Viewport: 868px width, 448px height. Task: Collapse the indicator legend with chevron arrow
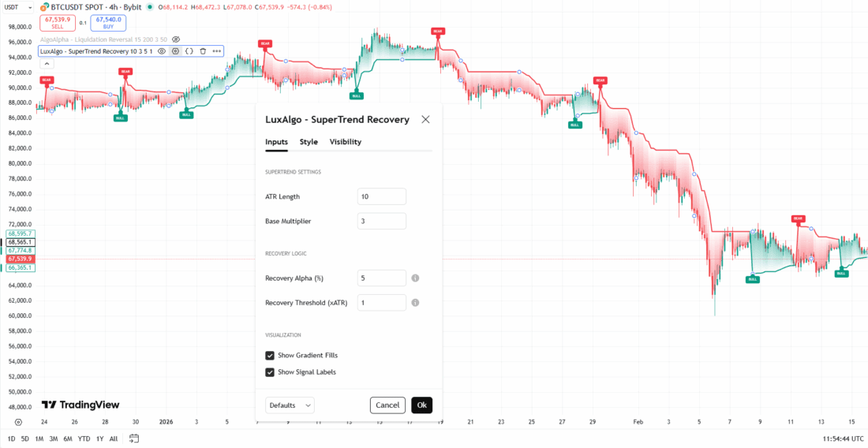pos(46,63)
